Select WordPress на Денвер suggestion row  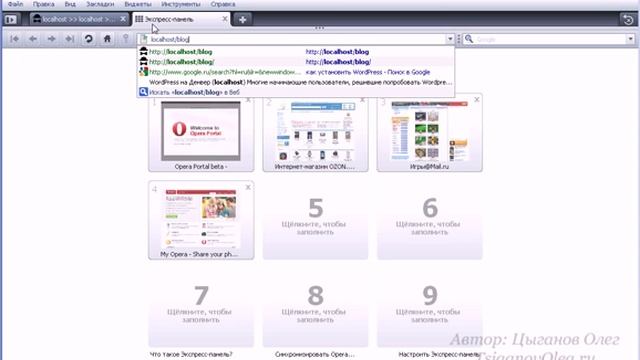click(296, 82)
